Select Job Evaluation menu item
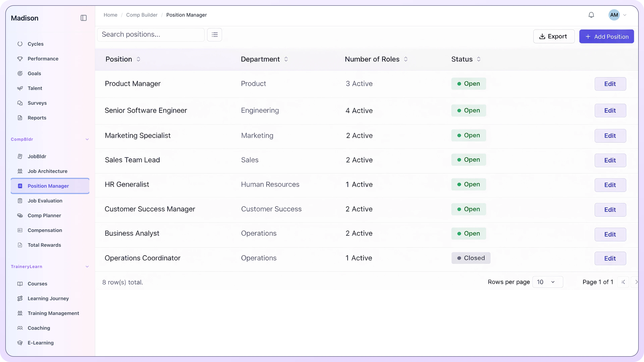The image size is (644, 362). point(45,201)
